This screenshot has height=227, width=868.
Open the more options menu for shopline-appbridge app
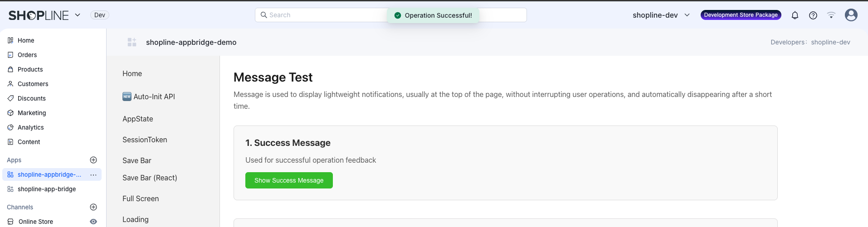coord(93,175)
